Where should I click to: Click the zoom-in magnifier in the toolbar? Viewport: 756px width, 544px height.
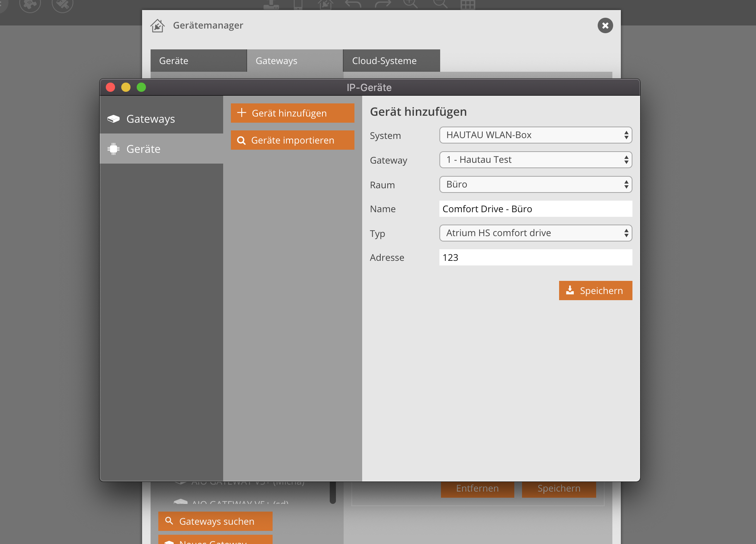pos(410,4)
